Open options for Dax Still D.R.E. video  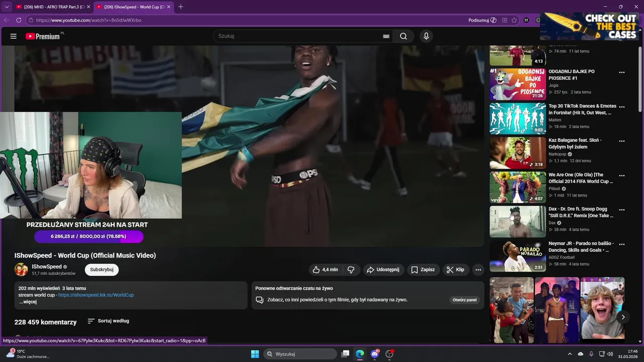[622, 210]
